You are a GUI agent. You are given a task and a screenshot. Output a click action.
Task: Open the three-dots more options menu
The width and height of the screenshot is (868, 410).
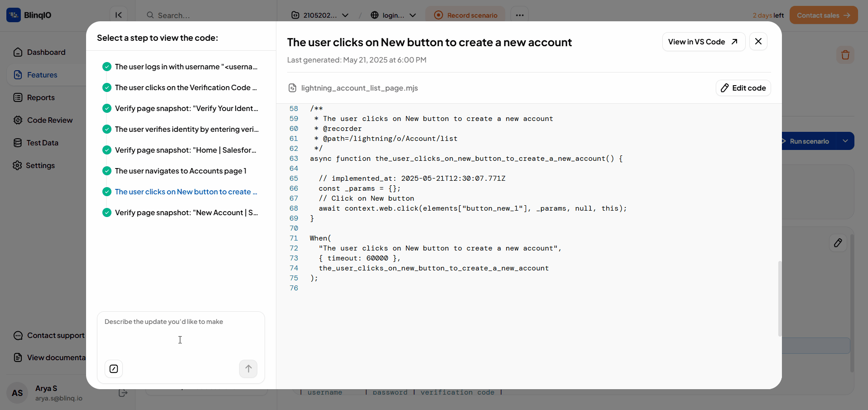519,15
